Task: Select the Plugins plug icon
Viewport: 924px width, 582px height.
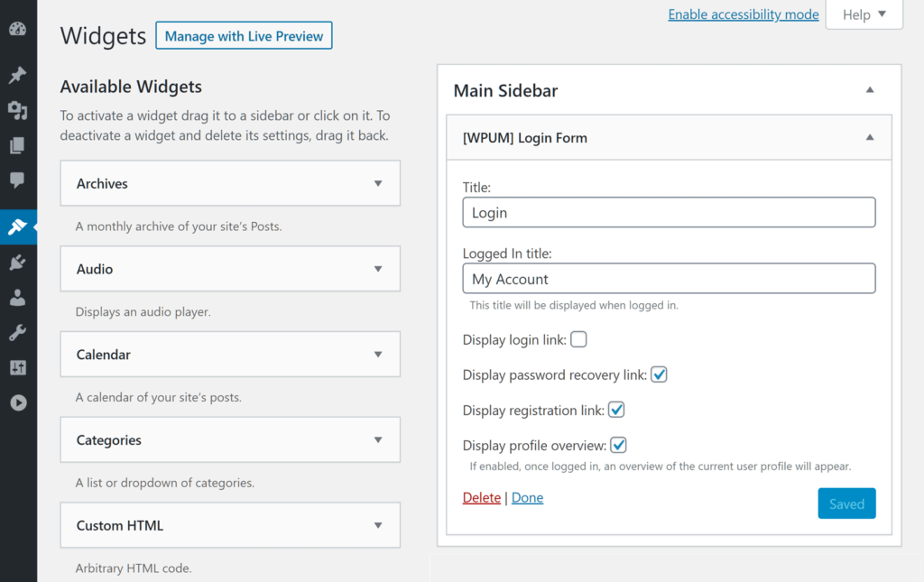Action: coord(18,262)
